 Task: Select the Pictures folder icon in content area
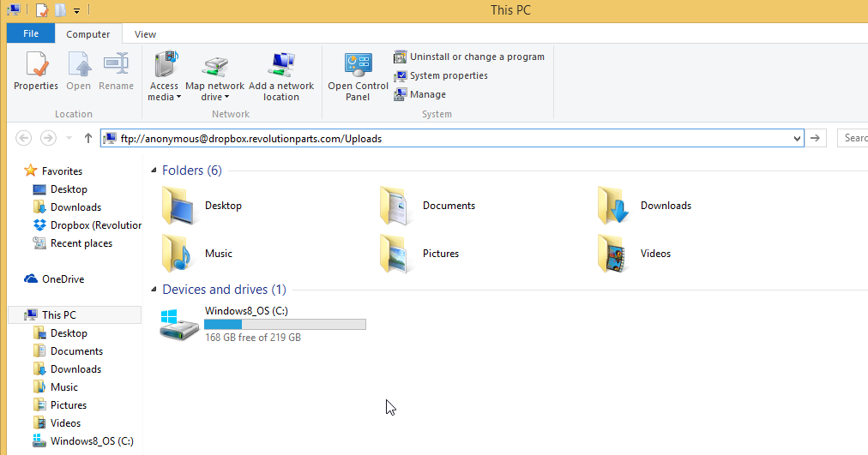pyautogui.click(x=395, y=254)
